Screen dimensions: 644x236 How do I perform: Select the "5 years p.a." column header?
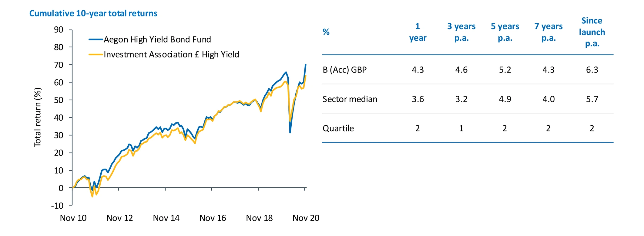[x=505, y=32]
